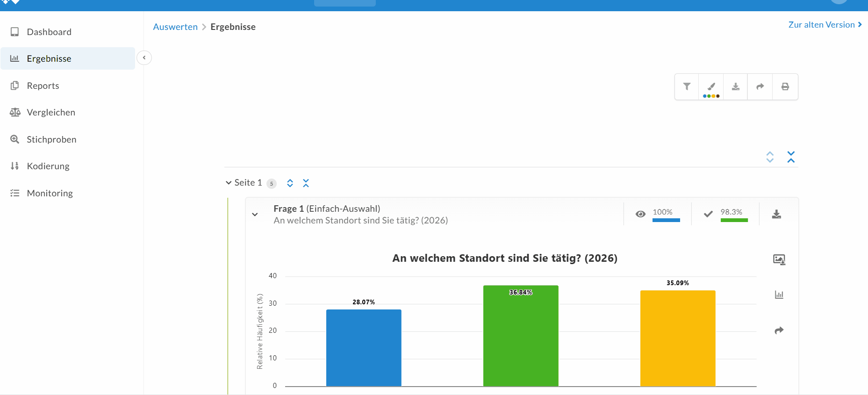868x395 pixels.
Task: Download the Frage 1 results
Action: click(776, 214)
